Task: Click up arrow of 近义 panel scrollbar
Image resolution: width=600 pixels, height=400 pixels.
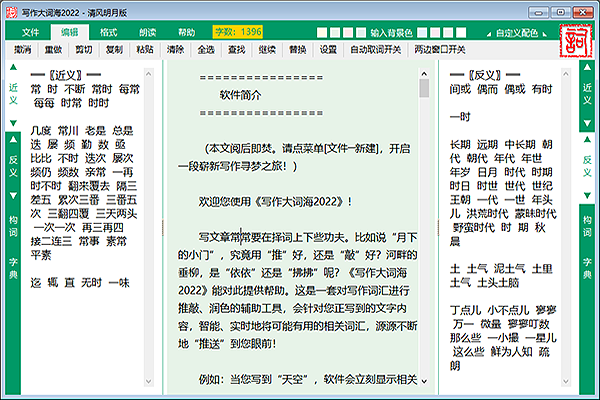Action: click(x=148, y=74)
